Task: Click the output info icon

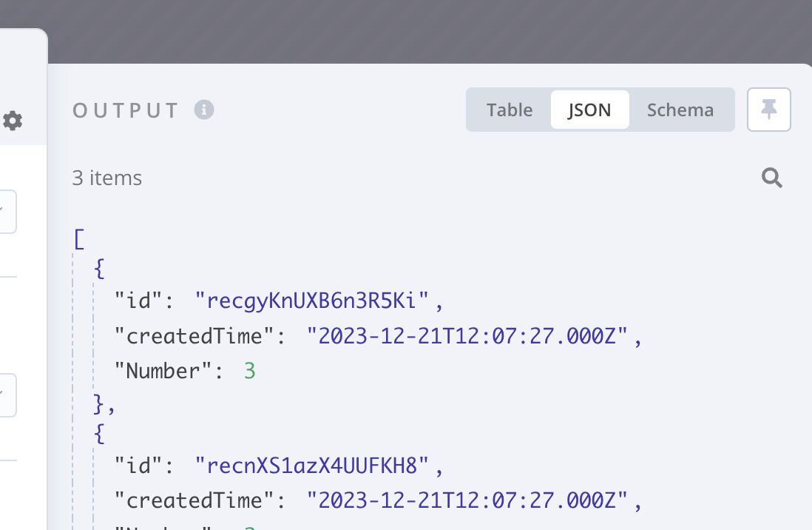Action: click(x=204, y=110)
